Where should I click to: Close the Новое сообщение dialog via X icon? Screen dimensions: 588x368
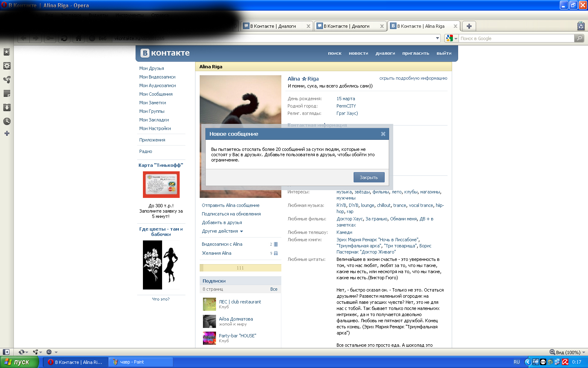click(x=383, y=134)
